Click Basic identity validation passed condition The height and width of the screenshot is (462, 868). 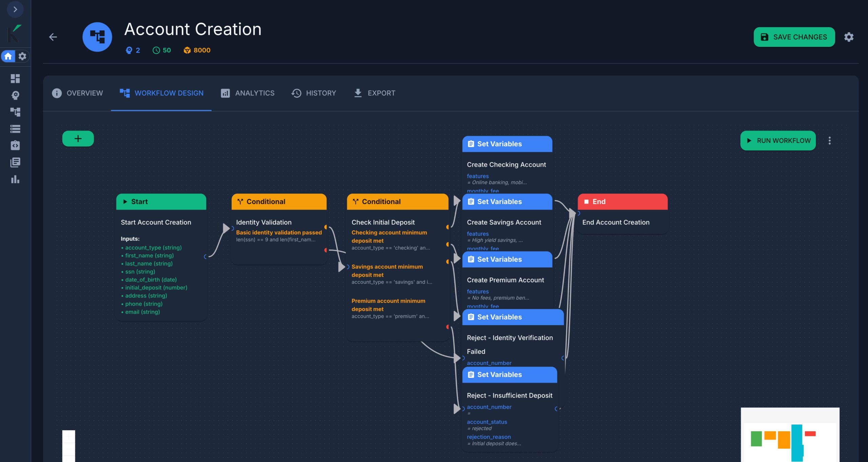pyautogui.click(x=279, y=232)
